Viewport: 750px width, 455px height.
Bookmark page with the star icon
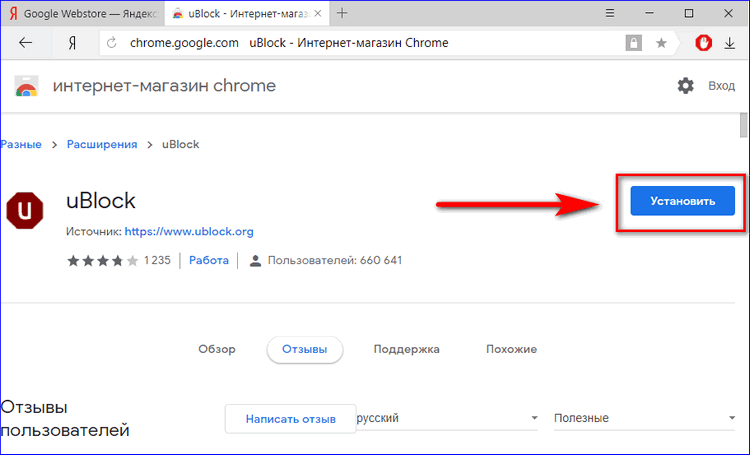tap(661, 43)
